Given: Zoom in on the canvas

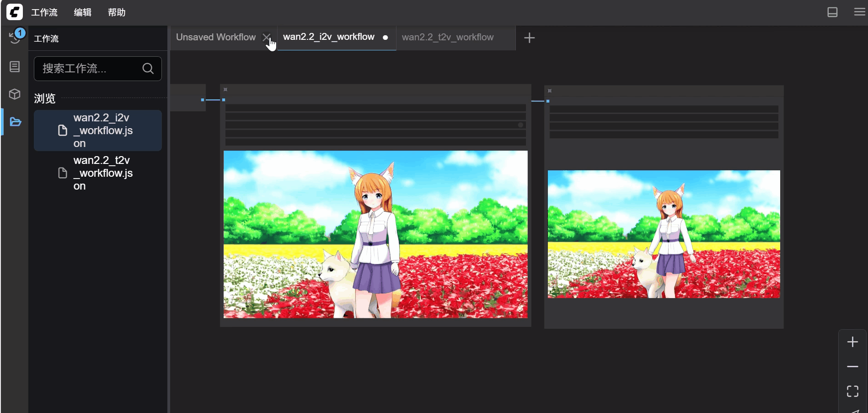Looking at the screenshot, I should pyautogui.click(x=852, y=342).
